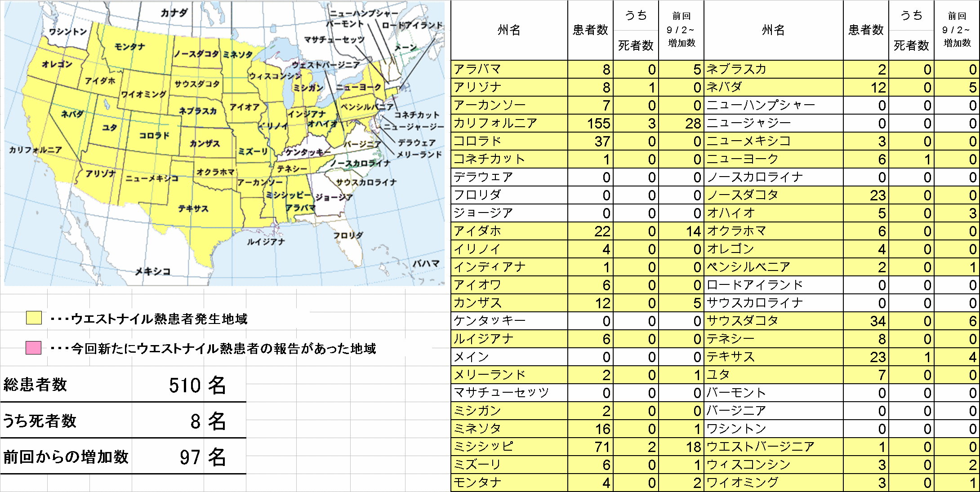The image size is (980, 492).
Task: Select the オクラホマ table cell
Action: pos(774,231)
